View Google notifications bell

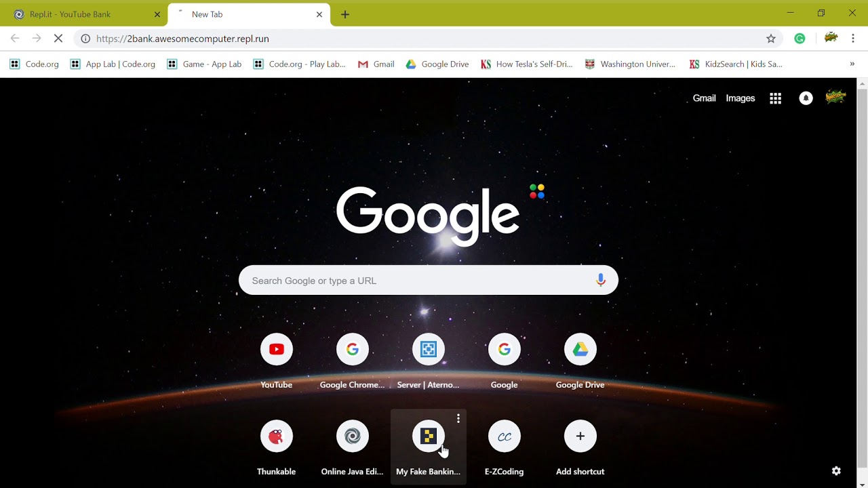click(x=806, y=98)
